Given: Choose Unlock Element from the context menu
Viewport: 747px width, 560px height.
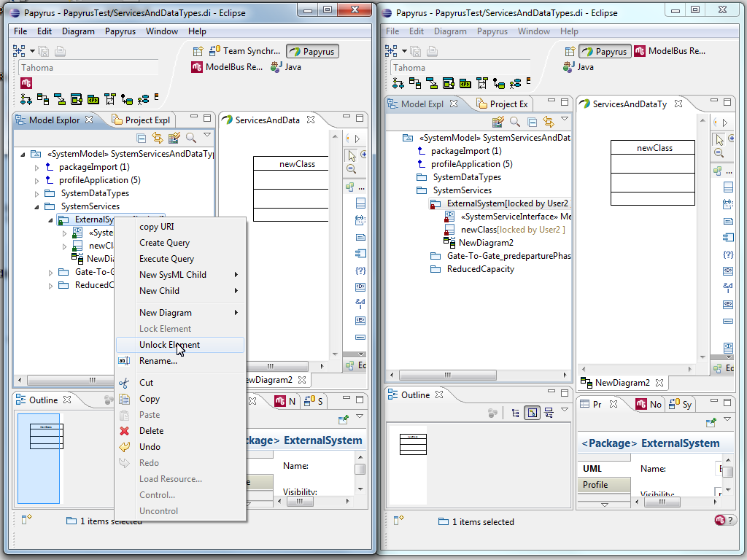Looking at the screenshot, I should coord(180,345).
